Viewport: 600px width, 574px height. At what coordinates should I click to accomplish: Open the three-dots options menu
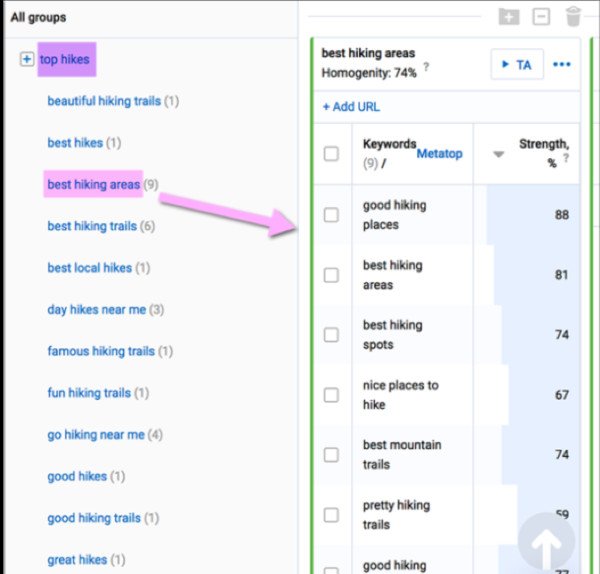click(561, 64)
